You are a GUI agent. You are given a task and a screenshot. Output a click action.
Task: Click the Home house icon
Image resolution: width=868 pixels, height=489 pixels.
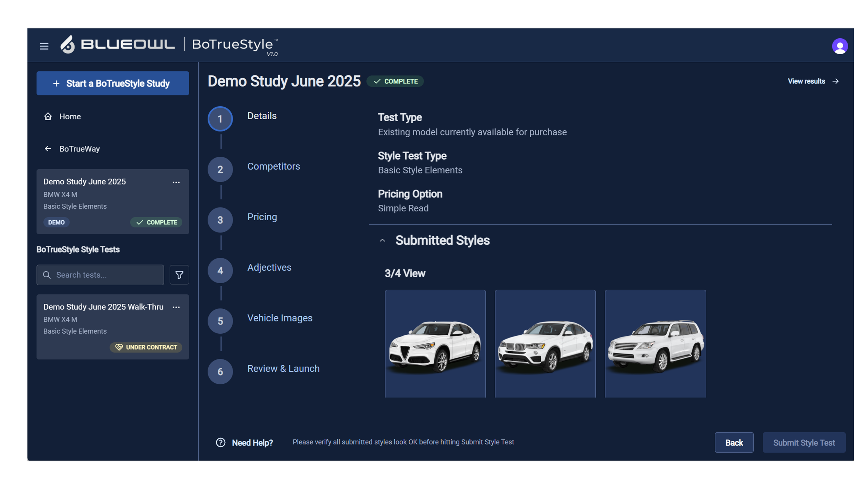[x=48, y=116]
